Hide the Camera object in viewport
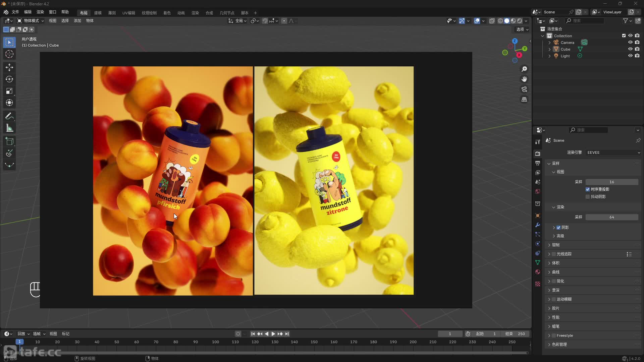Image resolution: width=644 pixels, height=362 pixels. pos(630,43)
